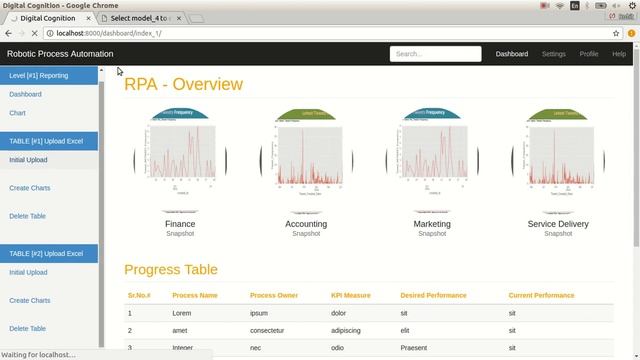Open the orange Chrome menu icon
This screenshot has height=360, width=640.
631,33
